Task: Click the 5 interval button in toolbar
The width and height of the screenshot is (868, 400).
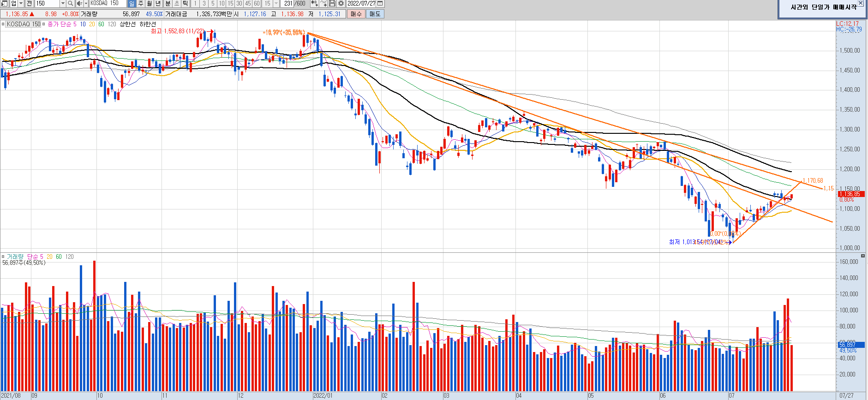Action: click(213, 3)
